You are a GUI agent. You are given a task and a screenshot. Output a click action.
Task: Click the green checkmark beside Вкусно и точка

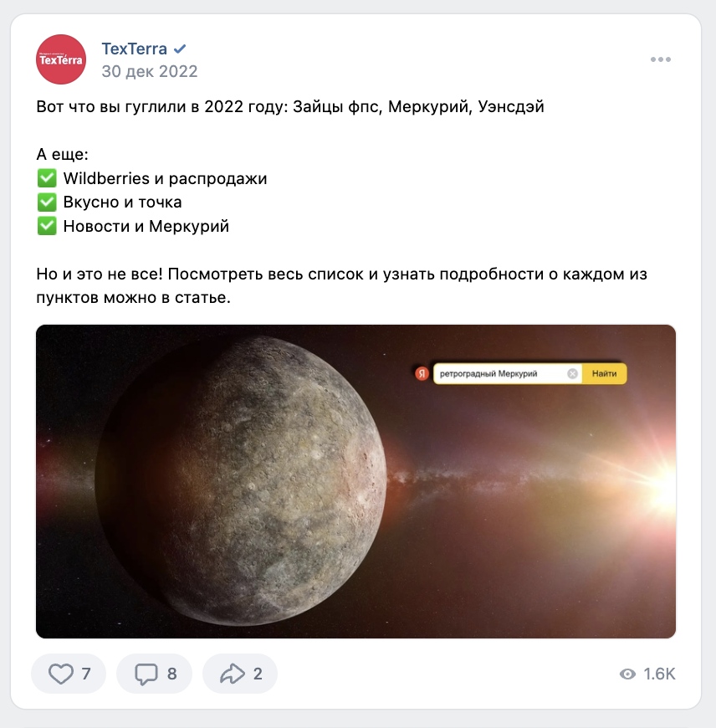(x=47, y=203)
